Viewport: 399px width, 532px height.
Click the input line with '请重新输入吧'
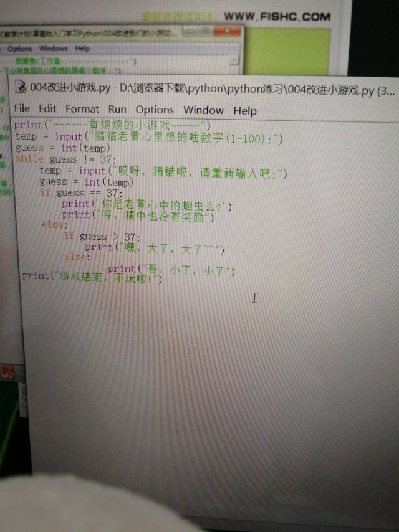coord(163,172)
